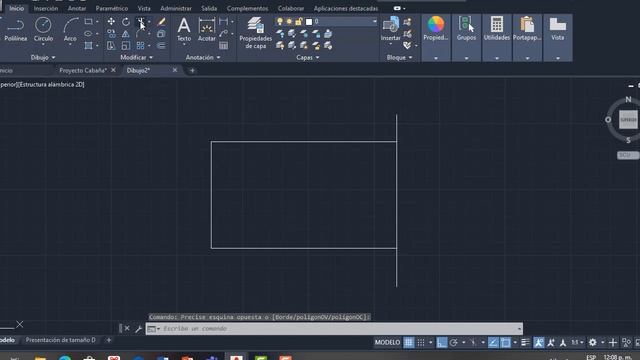Activate the Move (Desplazar) tool
The height and width of the screenshot is (360, 640).
click(111, 22)
